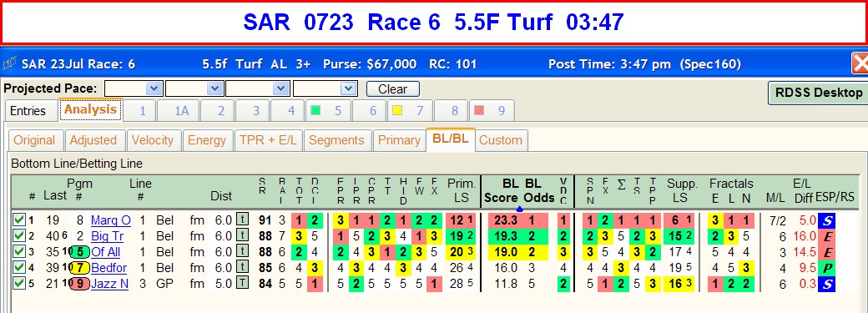The image size is (868, 313).
Task: Uncheck row 4 Bedfor checkbox
Action: tap(19, 268)
